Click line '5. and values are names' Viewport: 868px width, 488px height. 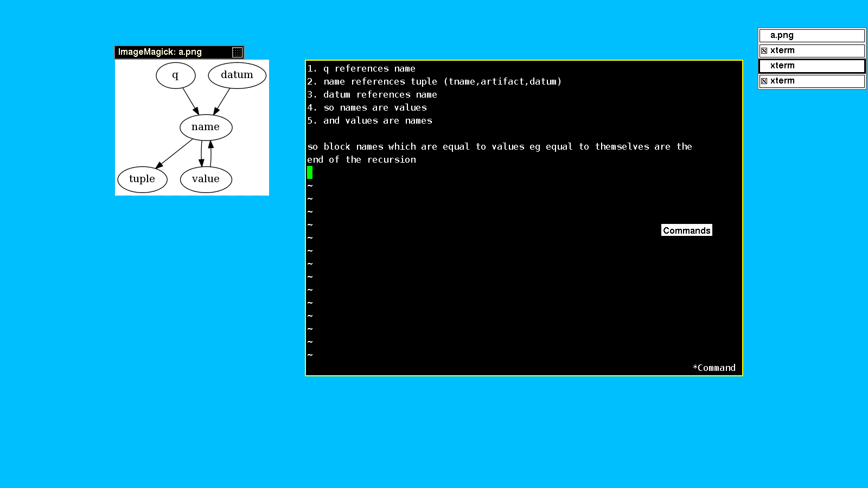(x=369, y=120)
